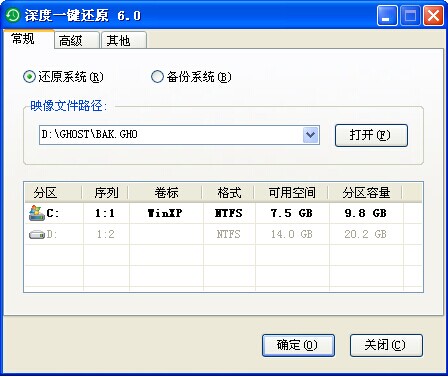Click the 格式 column header
Image resolution: width=448 pixels, height=377 pixels.
229,193
